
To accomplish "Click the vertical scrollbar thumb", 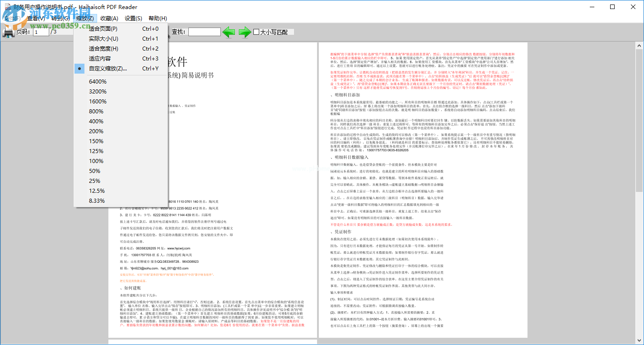I will click(639, 121).
